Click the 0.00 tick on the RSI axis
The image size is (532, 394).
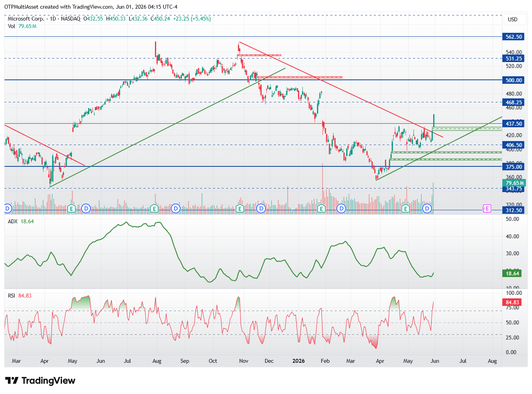click(x=511, y=352)
